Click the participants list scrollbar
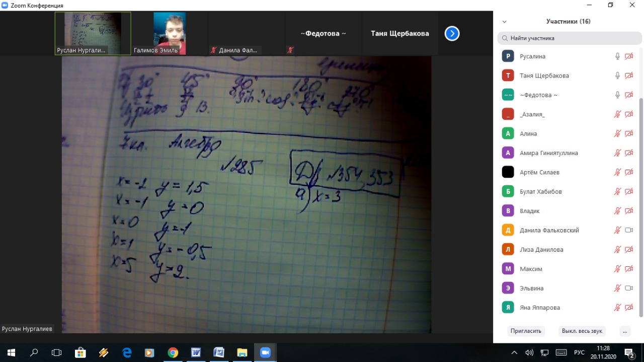644x362 pixels. point(640,201)
